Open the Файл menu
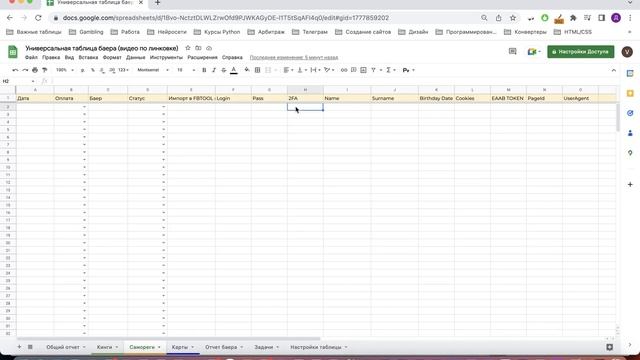Screen dimensions: 640x360 [x=31, y=58]
